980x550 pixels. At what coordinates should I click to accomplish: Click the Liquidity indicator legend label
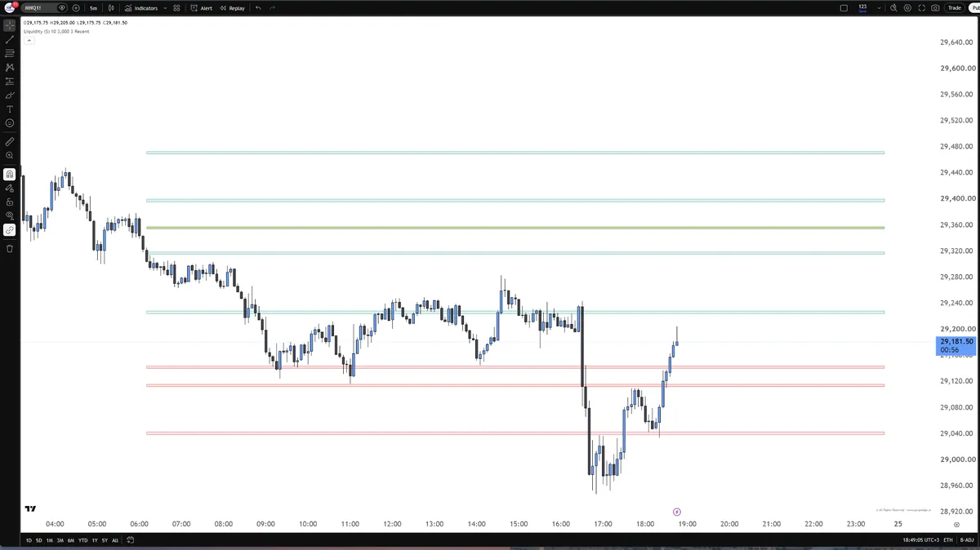pyautogui.click(x=56, y=31)
